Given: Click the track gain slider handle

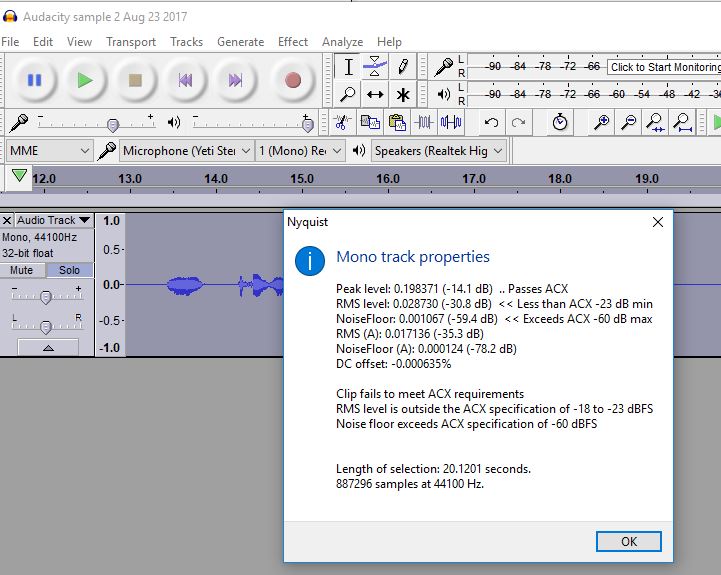Looking at the screenshot, I should (46, 297).
